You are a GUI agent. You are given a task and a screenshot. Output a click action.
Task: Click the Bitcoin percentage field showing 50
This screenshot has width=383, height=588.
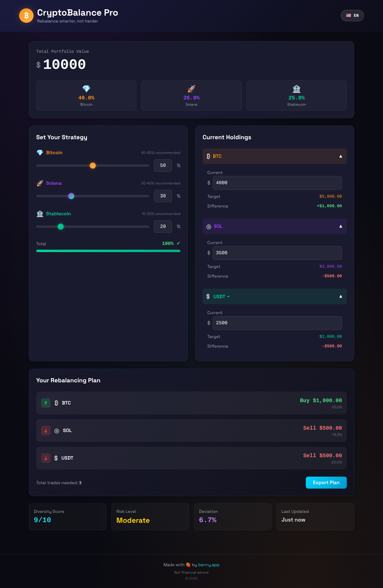(x=163, y=166)
